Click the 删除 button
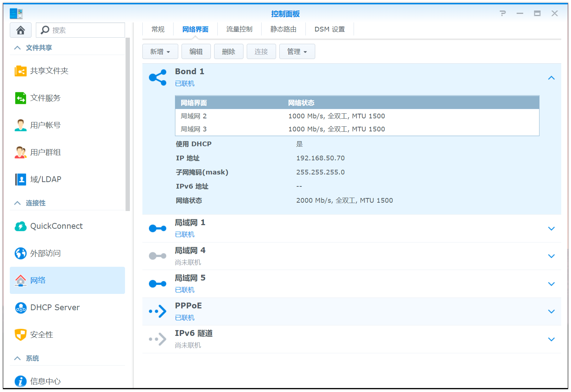 tap(229, 52)
